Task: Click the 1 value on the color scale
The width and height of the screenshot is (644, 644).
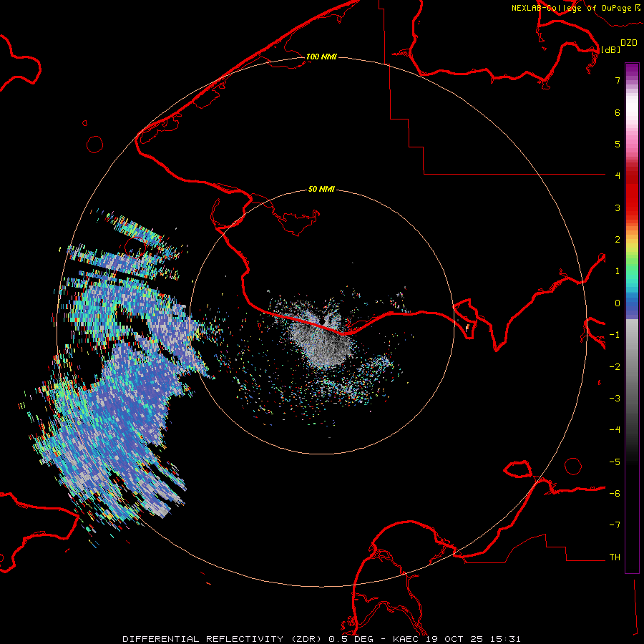Action: tap(618, 271)
